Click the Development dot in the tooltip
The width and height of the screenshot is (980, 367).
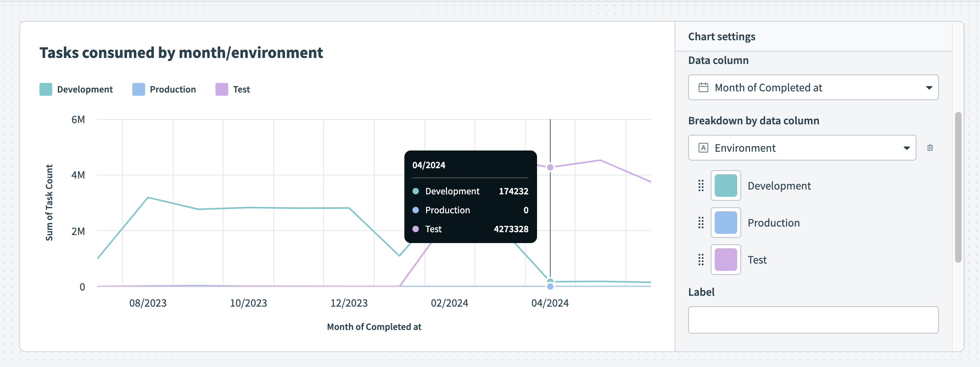pos(416,191)
